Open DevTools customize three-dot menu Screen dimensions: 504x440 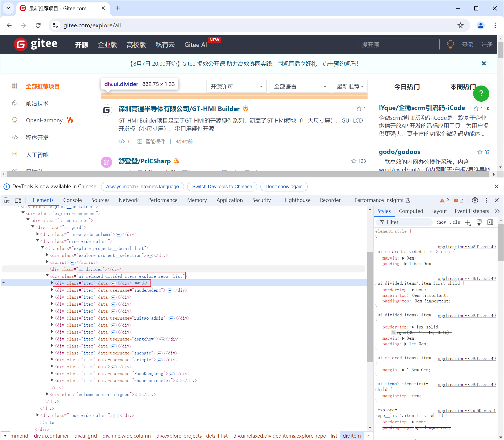(486, 200)
